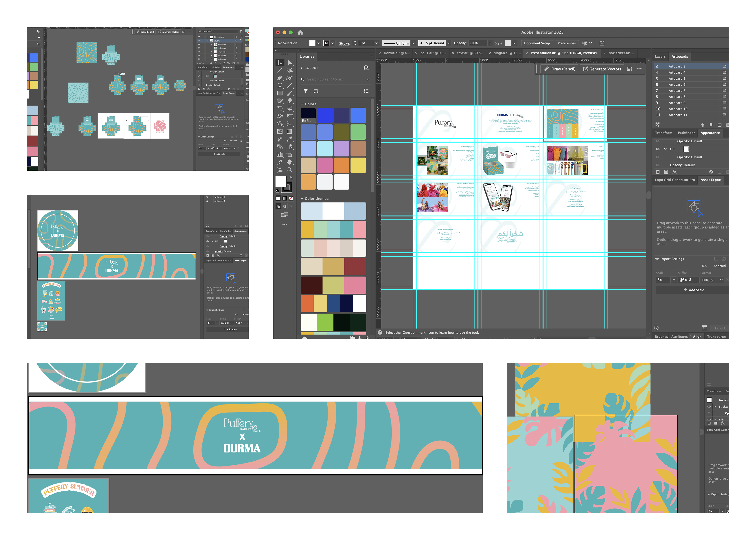Viewport: 756px width, 540px height.
Task: Select the Type tool
Action: 280,85
